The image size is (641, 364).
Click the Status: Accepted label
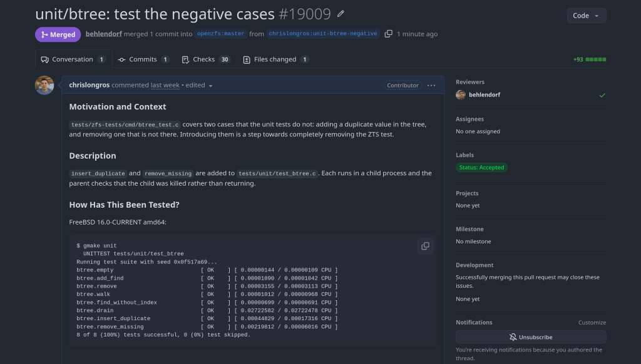point(481,168)
